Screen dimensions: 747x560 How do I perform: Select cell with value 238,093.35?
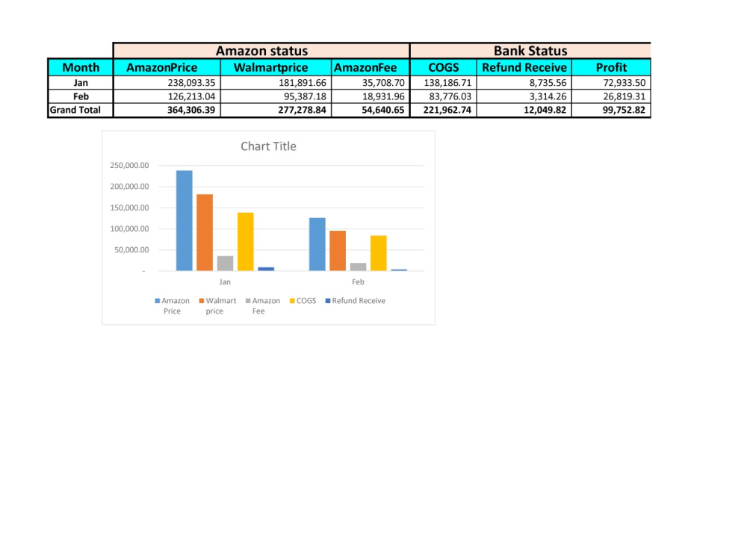pos(167,83)
